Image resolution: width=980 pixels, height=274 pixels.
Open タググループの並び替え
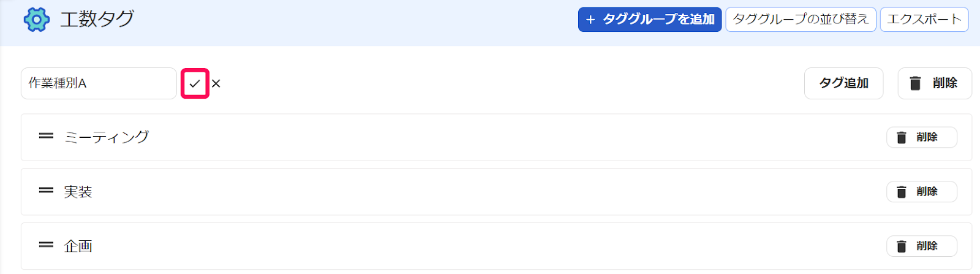(x=800, y=20)
